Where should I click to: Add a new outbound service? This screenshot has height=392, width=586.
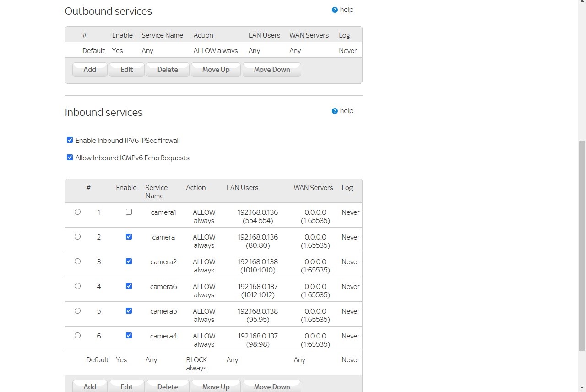[89, 69]
